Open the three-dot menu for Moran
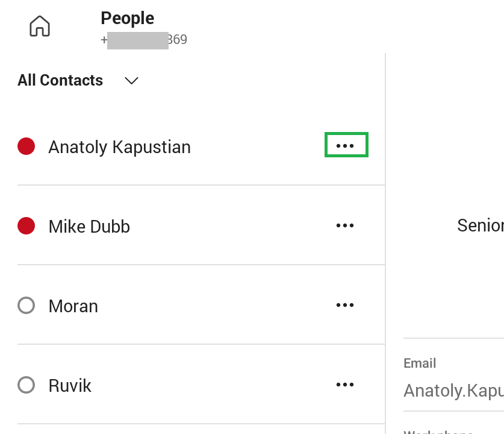504x434 pixels. coord(345,305)
